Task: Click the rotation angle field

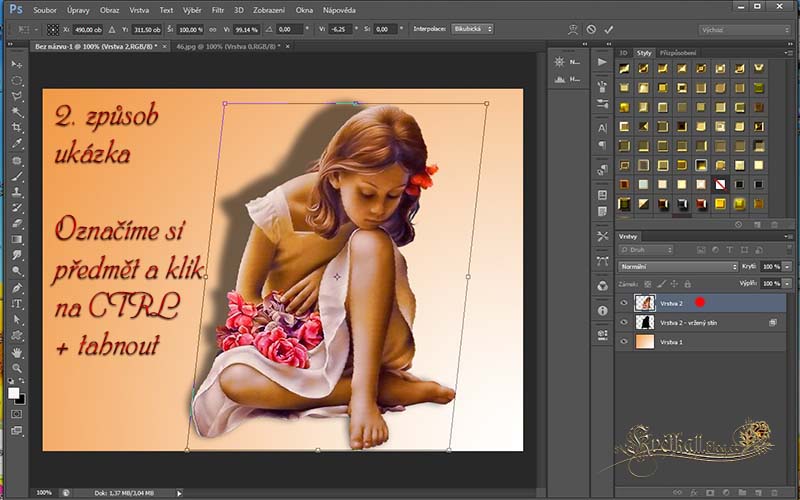Action: pos(290,30)
